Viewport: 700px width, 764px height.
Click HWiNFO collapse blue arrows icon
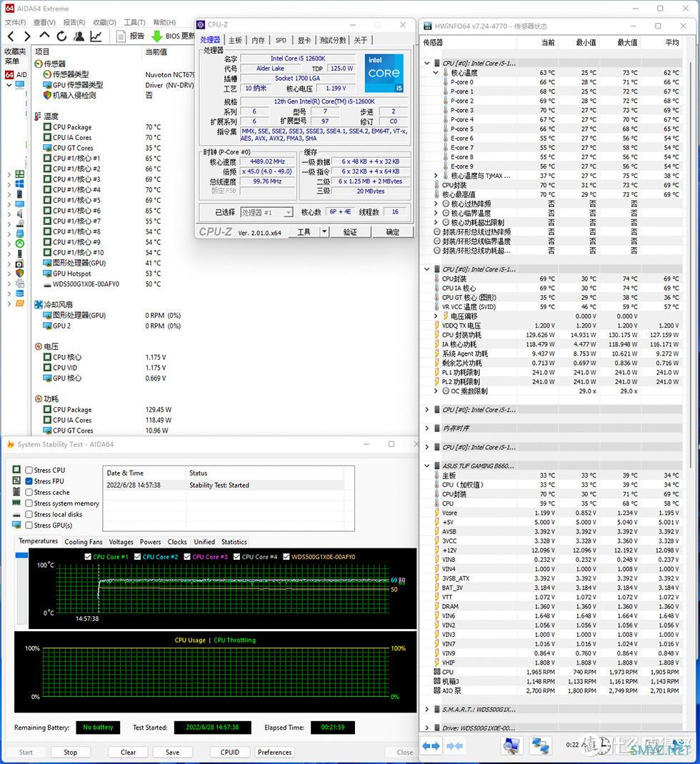click(454, 746)
